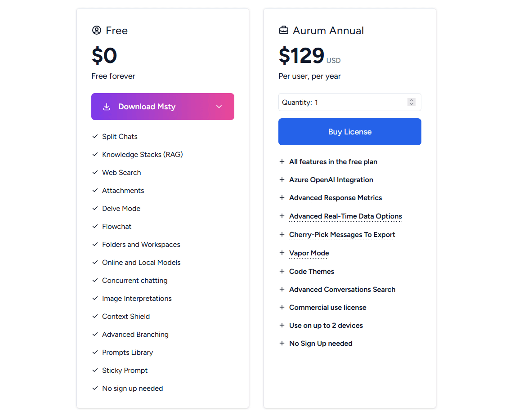
Task: Click the Buy License button
Action: [x=349, y=132]
